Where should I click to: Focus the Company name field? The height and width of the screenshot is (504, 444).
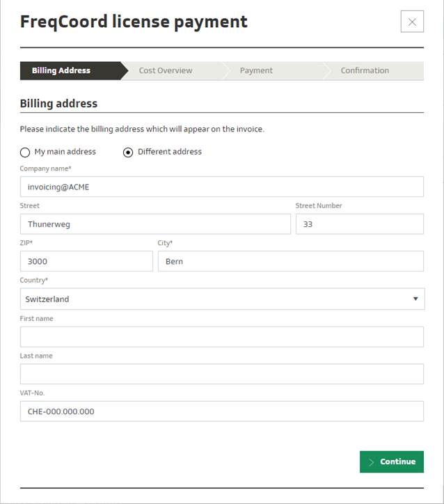[x=221, y=187]
